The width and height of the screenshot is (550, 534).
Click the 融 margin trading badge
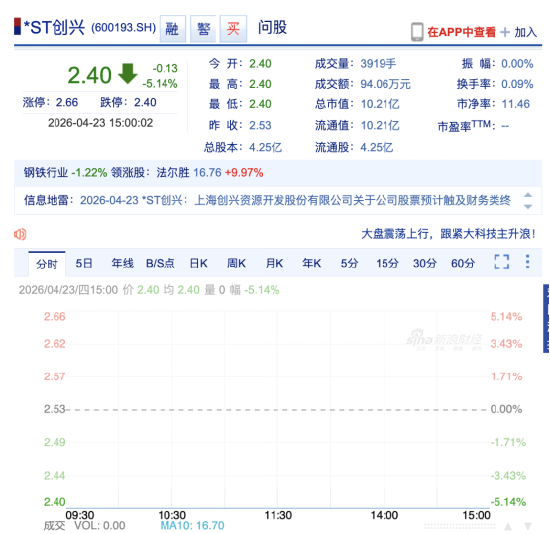(173, 29)
